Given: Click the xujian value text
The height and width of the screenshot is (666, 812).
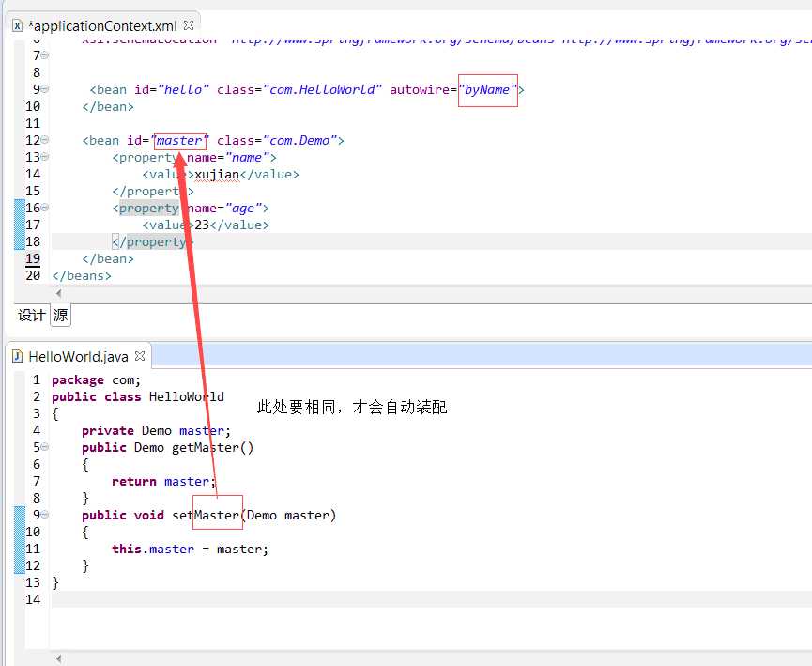Looking at the screenshot, I should tap(217, 174).
